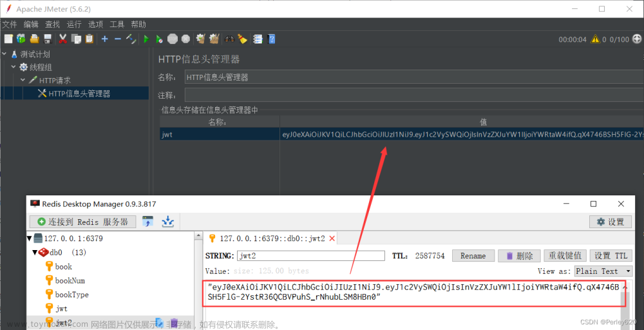Viewport: 644px width, 330px height.
Task: Click the Cut scissors icon
Action: (62, 39)
